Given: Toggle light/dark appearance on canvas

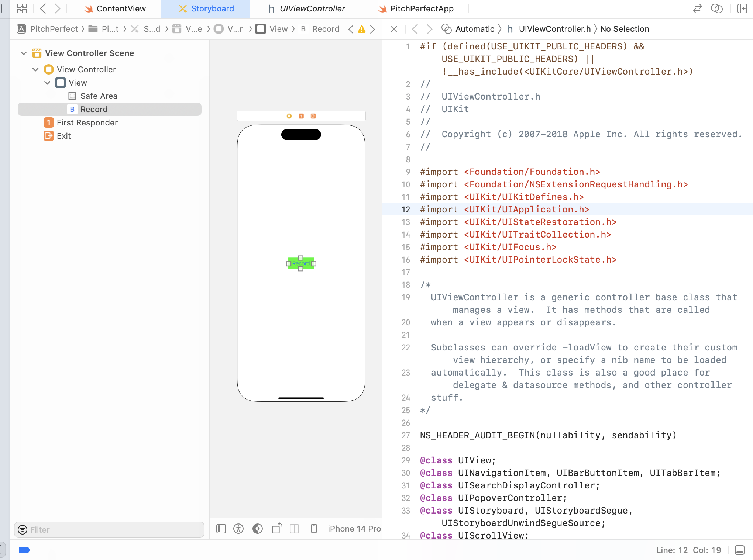Looking at the screenshot, I should pos(258,529).
